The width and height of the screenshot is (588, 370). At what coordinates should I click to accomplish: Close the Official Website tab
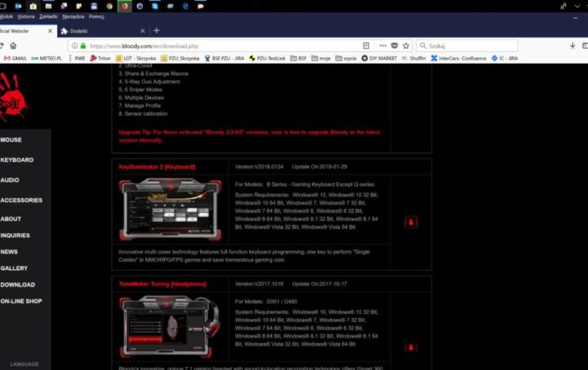tap(50, 31)
